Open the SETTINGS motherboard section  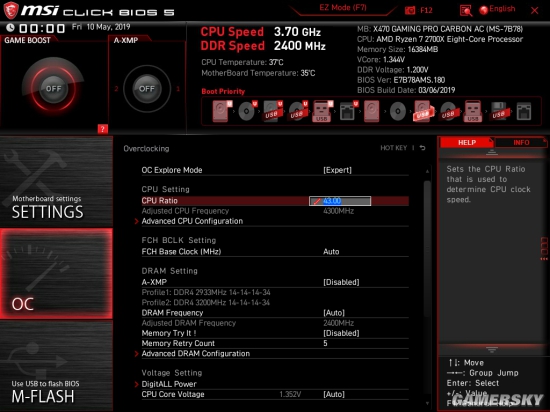[x=56, y=182]
